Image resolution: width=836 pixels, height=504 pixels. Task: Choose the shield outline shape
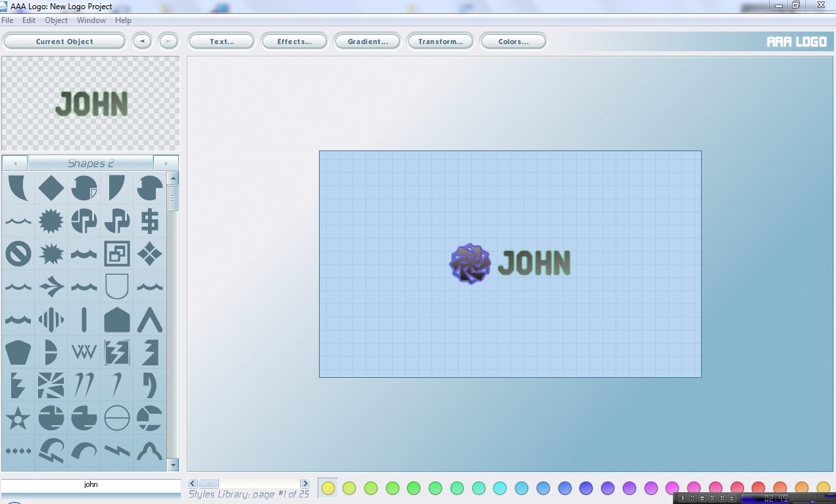(x=117, y=286)
